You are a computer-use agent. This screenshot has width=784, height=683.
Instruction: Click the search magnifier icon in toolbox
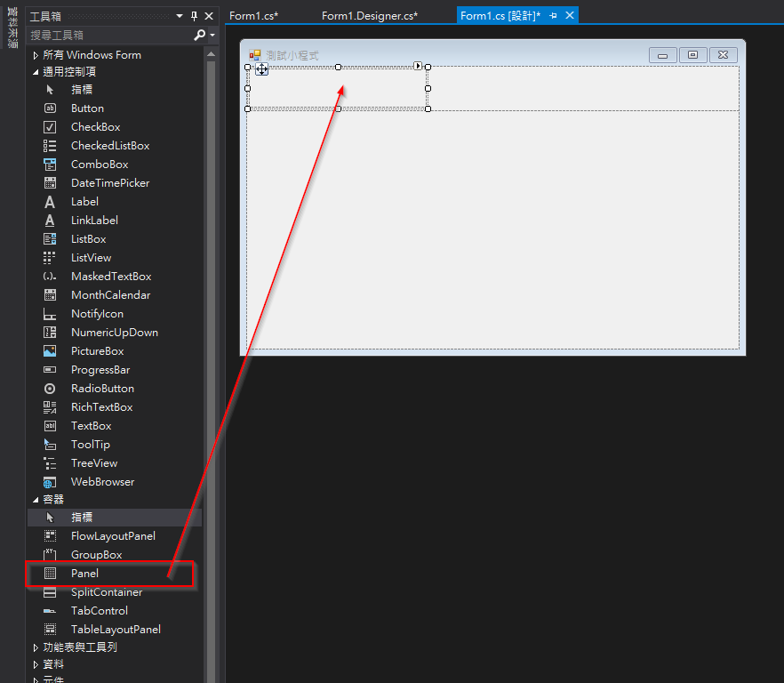point(200,35)
